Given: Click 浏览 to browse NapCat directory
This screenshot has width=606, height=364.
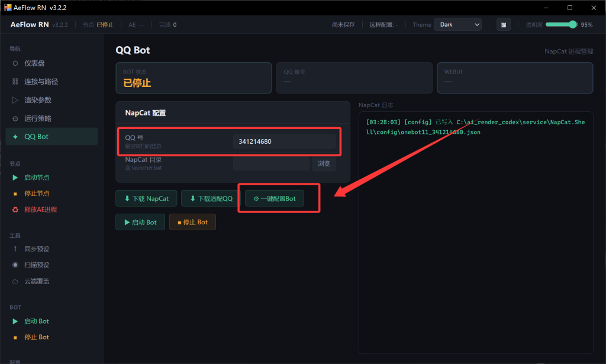Looking at the screenshot, I should coord(324,164).
